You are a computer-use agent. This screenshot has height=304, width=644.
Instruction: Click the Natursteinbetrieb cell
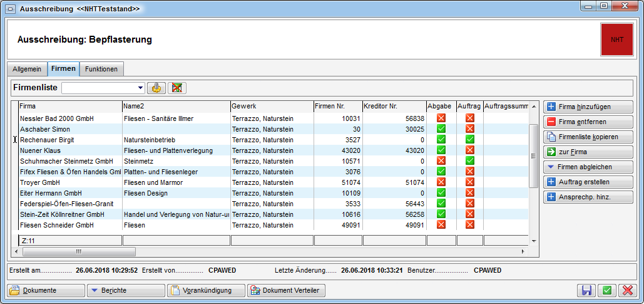[176, 140]
